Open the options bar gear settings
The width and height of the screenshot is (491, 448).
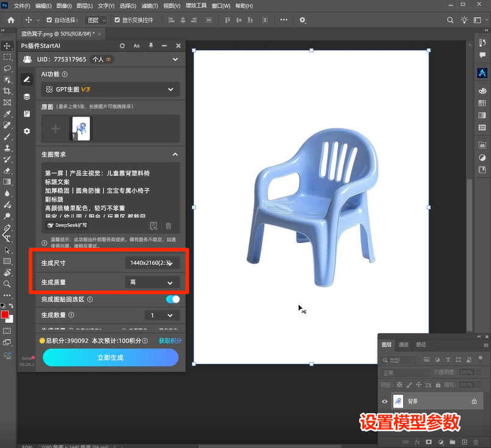tap(302, 20)
